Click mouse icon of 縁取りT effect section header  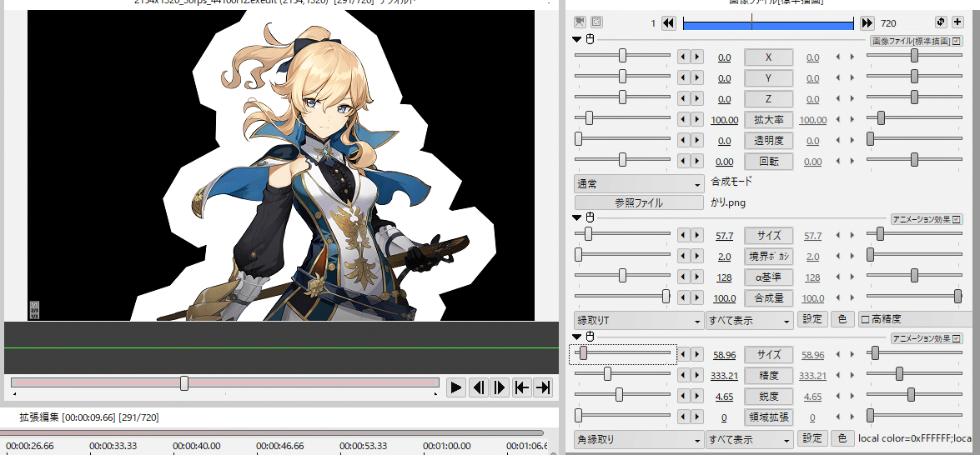(590, 217)
